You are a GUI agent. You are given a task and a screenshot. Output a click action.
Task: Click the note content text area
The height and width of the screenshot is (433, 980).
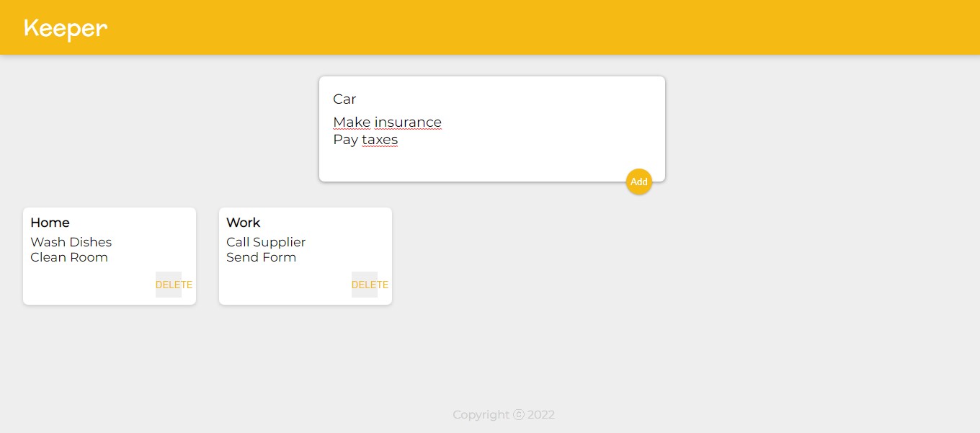click(x=491, y=140)
